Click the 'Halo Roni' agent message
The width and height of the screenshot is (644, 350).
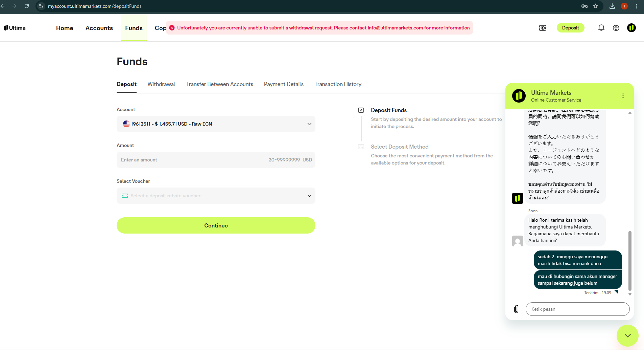[x=565, y=230]
